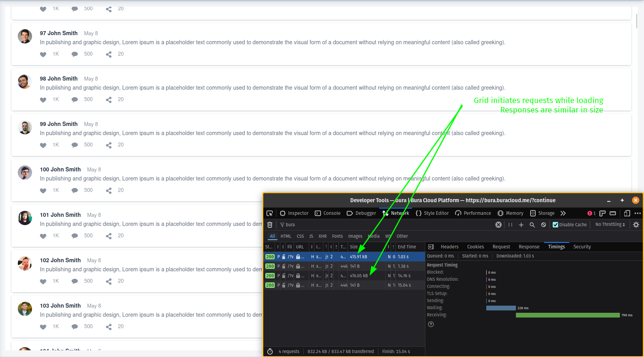The height and width of the screenshot is (357, 644).
Task: Toggle the XHR request filter
Action: tap(323, 236)
